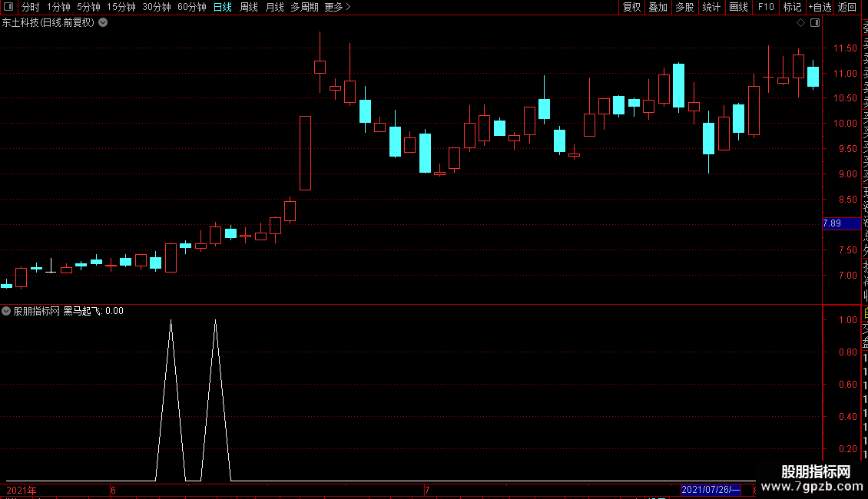Open F10 company info
The height and width of the screenshot is (499, 868).
[766, 7]
